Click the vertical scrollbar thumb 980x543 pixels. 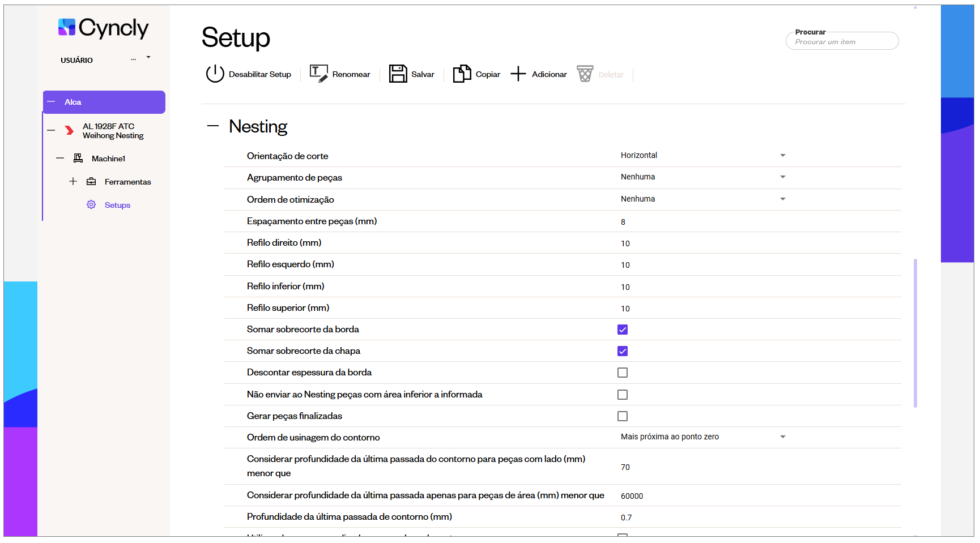(915, 333)
